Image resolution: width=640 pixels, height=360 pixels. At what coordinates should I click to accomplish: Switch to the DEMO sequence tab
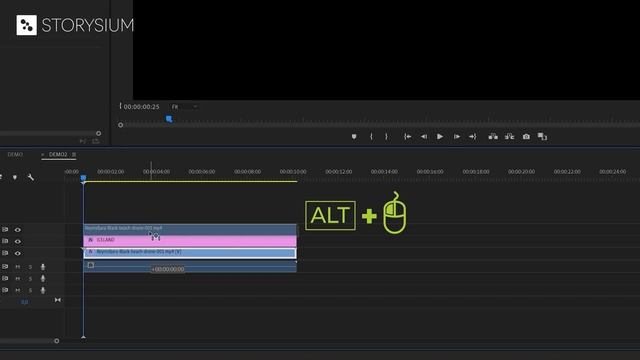coord(15,154)
